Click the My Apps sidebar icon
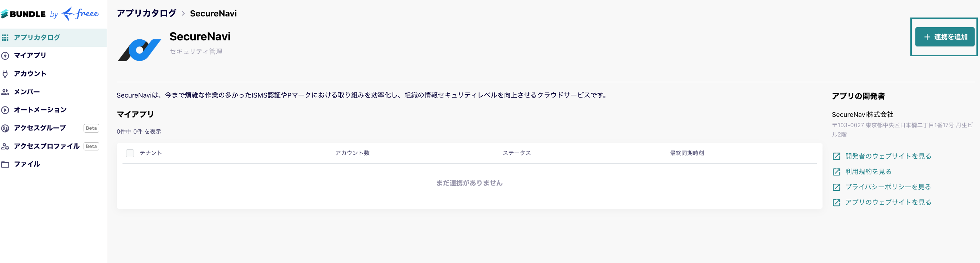Viewport: 980px width, 263px height. coord(5,56)
